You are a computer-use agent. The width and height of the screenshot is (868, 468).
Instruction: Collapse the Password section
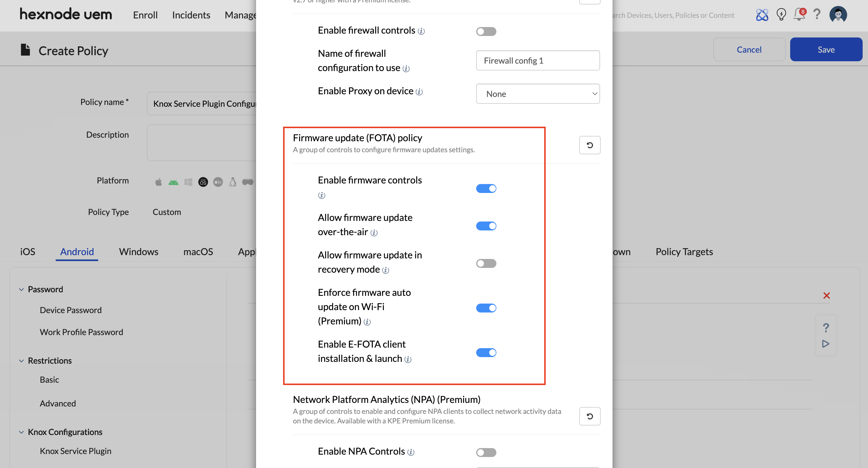point(21,289)
